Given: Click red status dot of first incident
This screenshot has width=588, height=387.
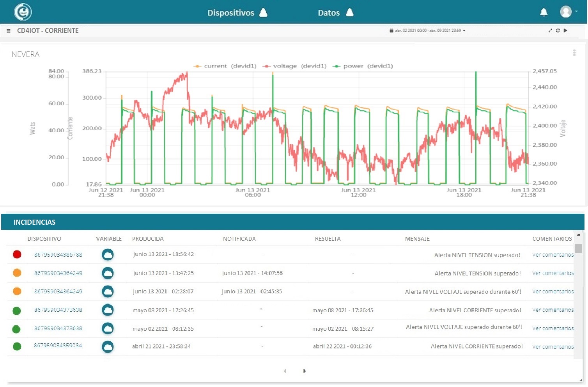Looking at the screenshot, I should tap(17, 254).
